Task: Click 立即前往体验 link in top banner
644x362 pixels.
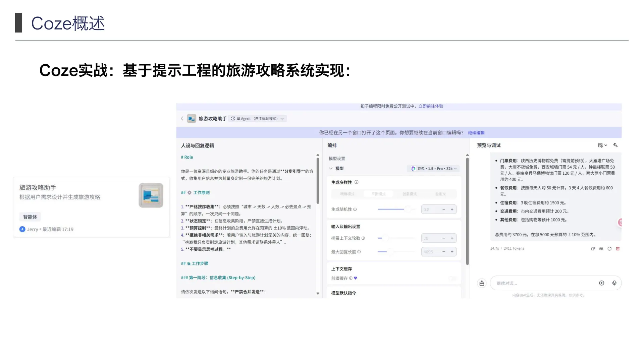Action: click(x=431, y=106)
